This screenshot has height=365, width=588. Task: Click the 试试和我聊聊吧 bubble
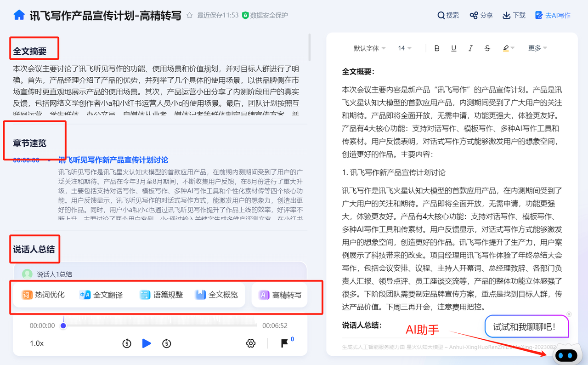[526, 327]
